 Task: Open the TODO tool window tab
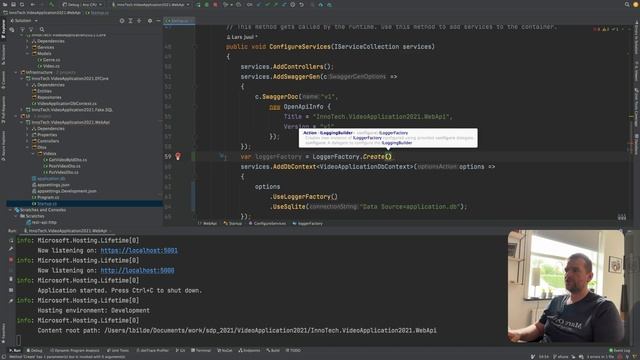point(293,350)
